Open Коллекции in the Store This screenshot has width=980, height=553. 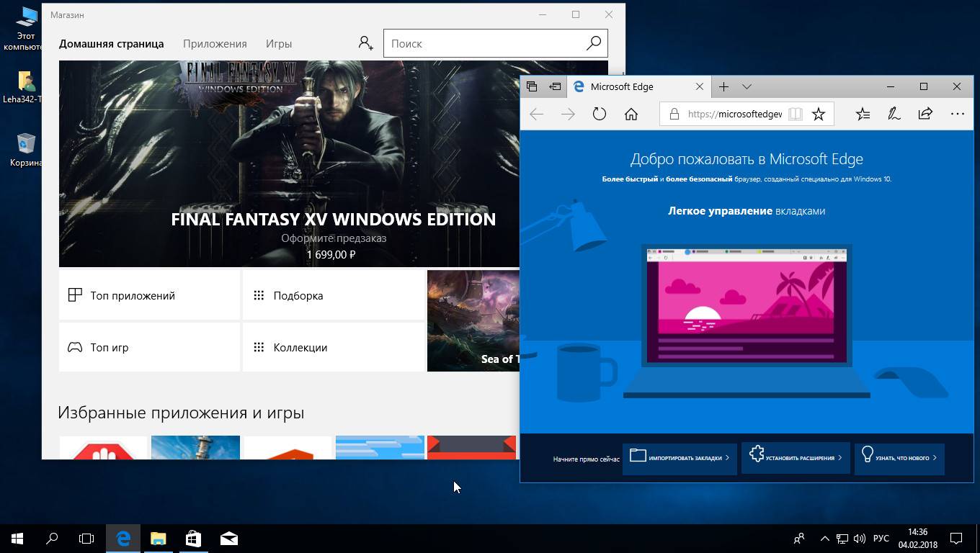[333, 347]
